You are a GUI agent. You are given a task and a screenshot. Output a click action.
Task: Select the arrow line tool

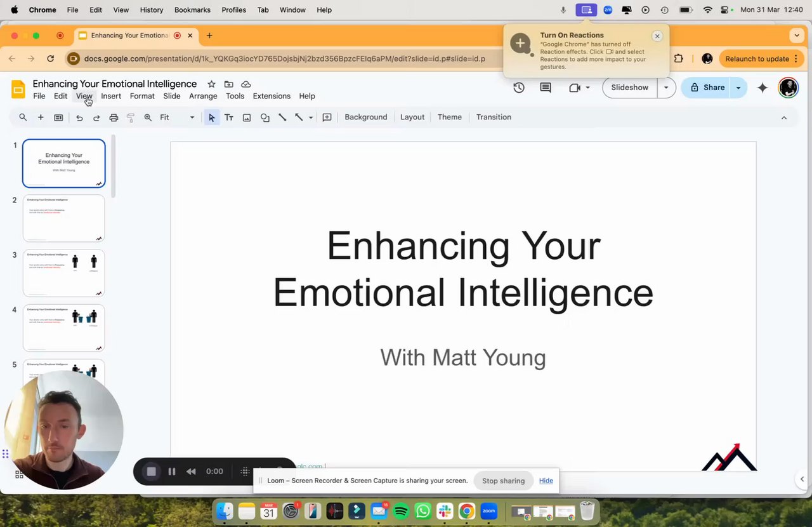tap(299, 117)
